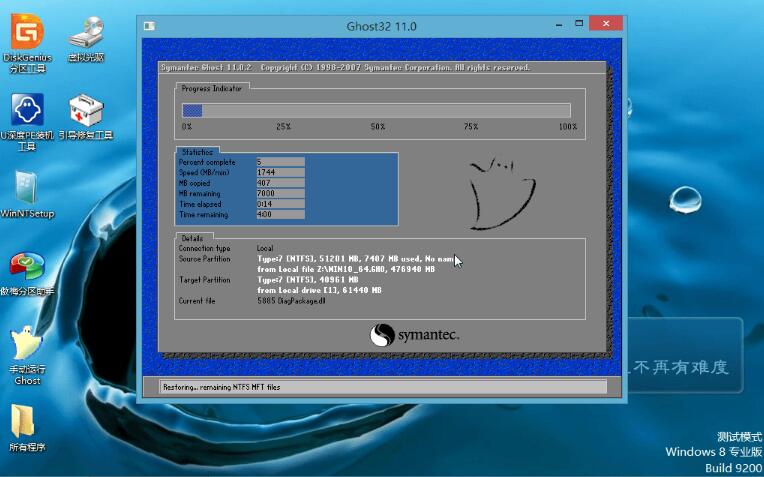764x477 pixels.
Task: Click the MB remaining value 7000
Action: [x=281, y=193]
